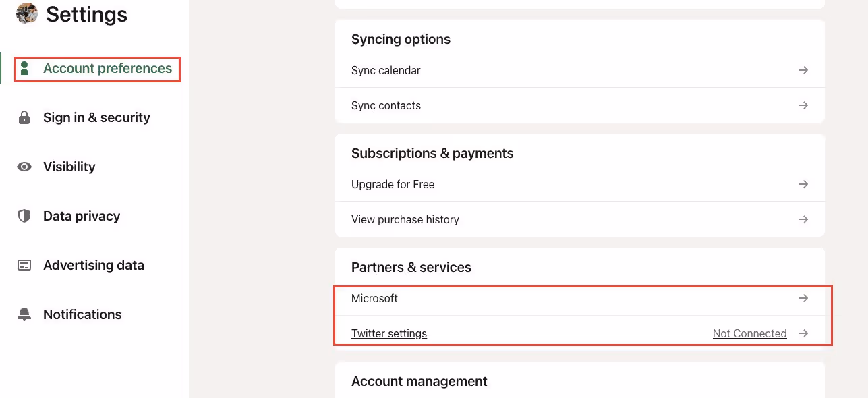Open the Sign in & security section
Viewport: 868px width, 398px height.
[96, 117]
